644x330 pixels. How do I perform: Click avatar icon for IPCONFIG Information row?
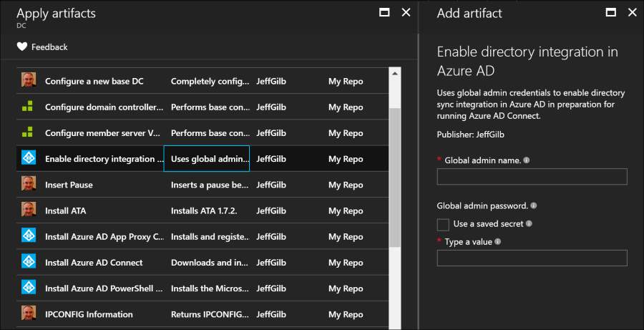pyautogui.click(x=29, y=313)
